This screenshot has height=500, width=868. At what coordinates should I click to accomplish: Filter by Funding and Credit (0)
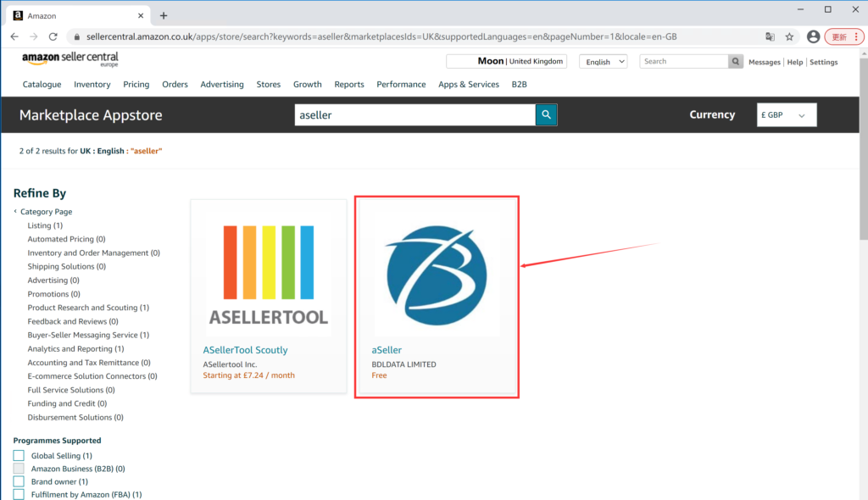click(67, 403)
